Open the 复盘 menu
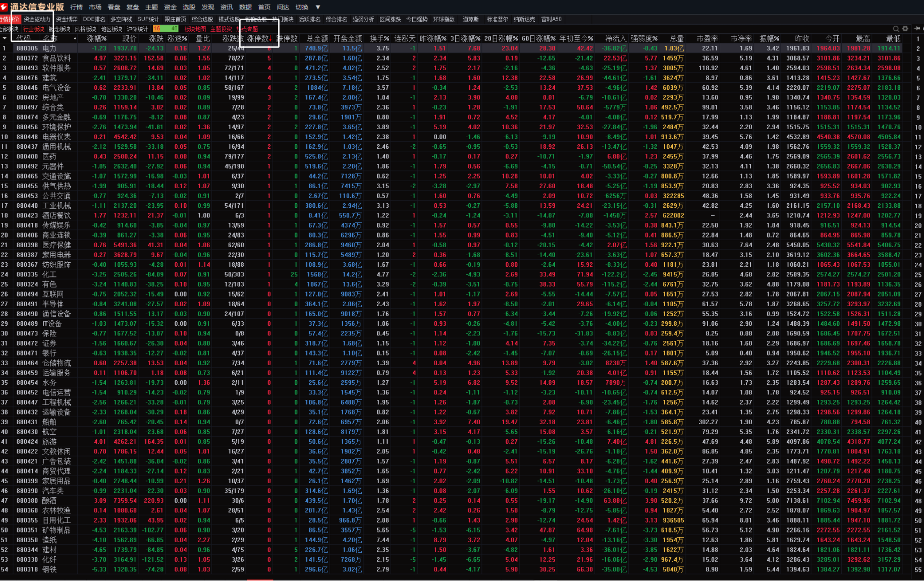Image resolution: width=924 pixels, height=582 pixels. [133, 7]
